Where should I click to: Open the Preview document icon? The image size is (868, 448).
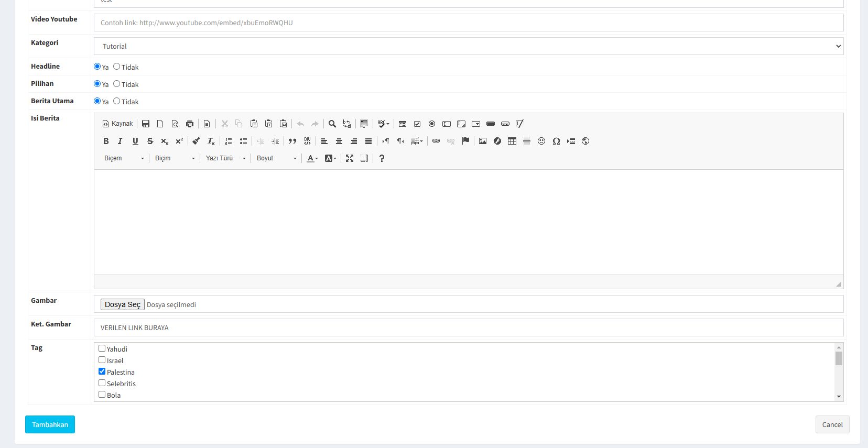coord(175,124)
